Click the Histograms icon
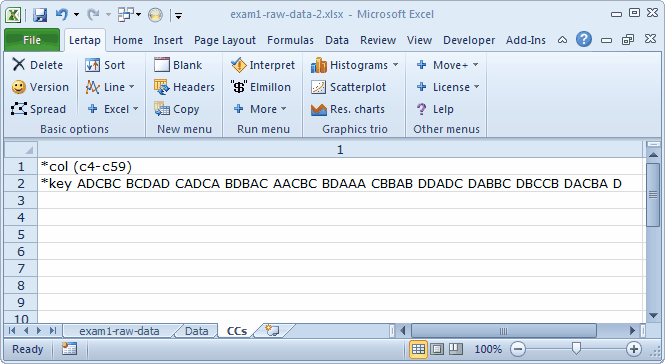The image size is (665, 364). click(x=319, y=65)
